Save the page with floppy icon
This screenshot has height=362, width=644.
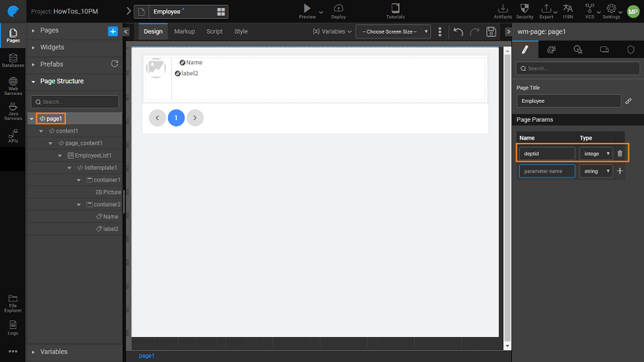click(x=491, y=31)
